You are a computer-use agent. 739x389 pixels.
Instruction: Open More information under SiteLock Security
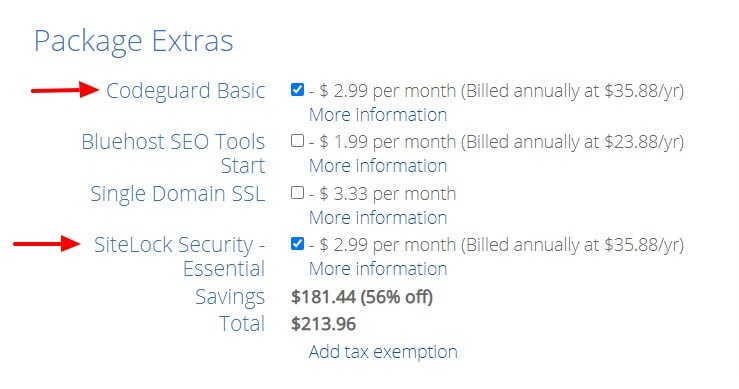click(378, 268)
